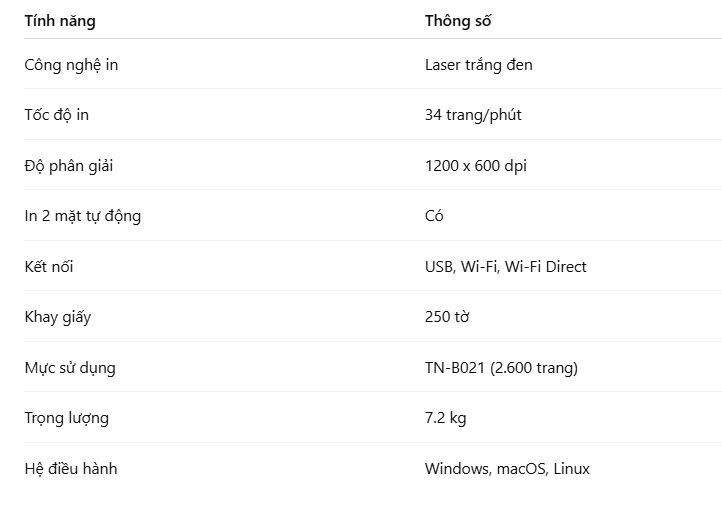Select the "In 2 mặt tự động" label
Image resolution: width=722 pixels, height=515 pixels.
(x=82, y=216)
